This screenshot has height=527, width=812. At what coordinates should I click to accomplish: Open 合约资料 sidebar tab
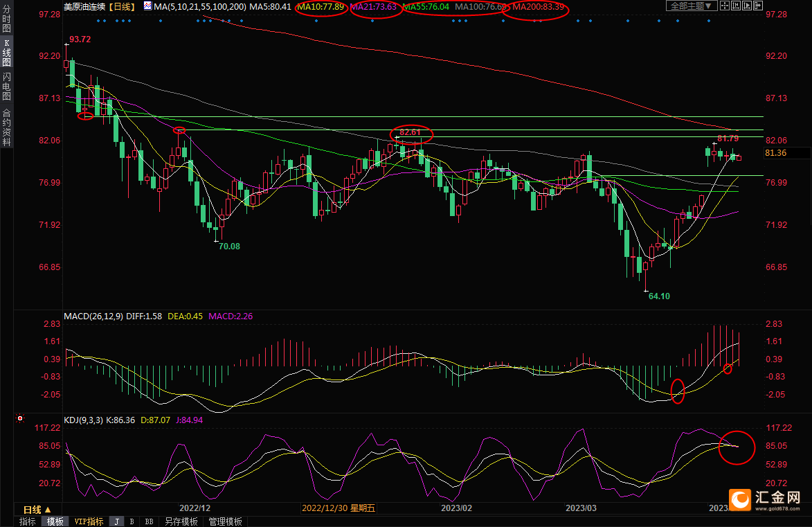[7, 127]
